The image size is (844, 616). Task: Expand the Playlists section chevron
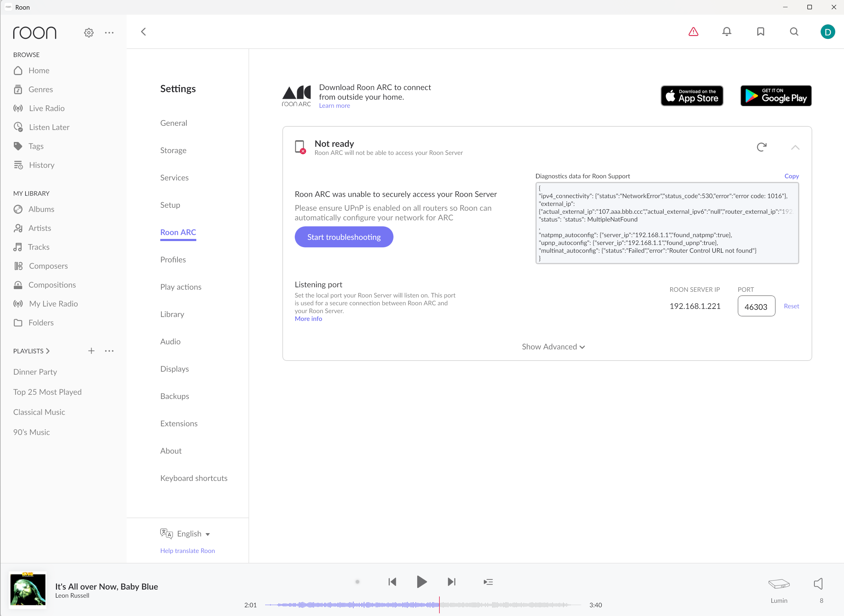(x=48, y=351)
